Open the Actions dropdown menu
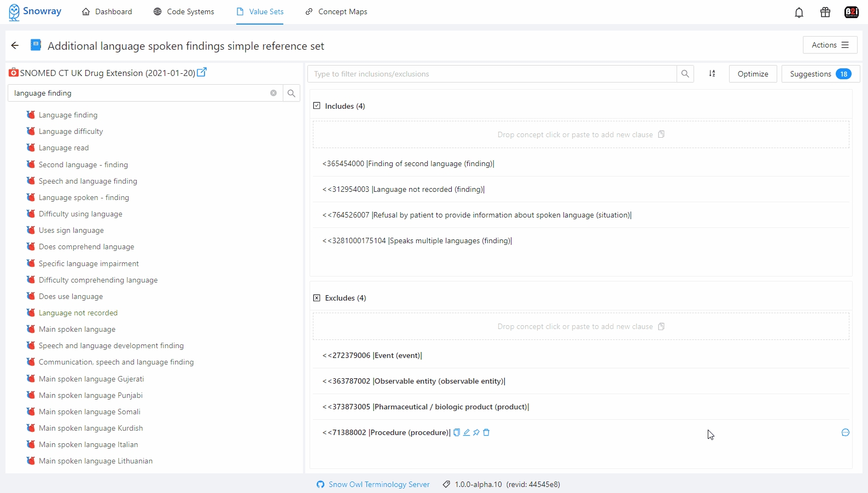This screenshot has width=868, height=493. pos(830,45)
